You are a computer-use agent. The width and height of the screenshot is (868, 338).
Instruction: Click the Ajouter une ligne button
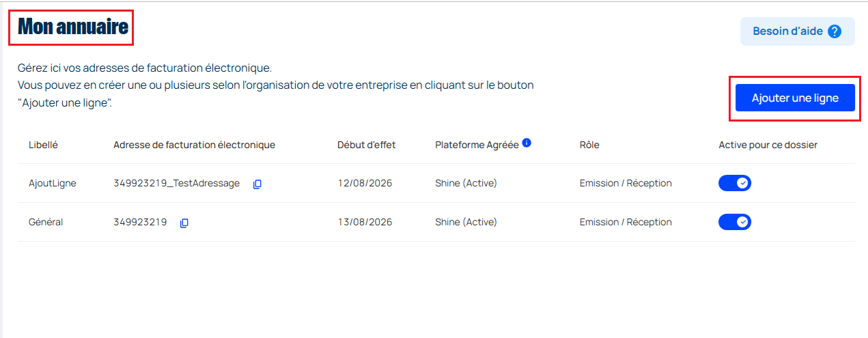pyautogui.click(x=795, y=98)
